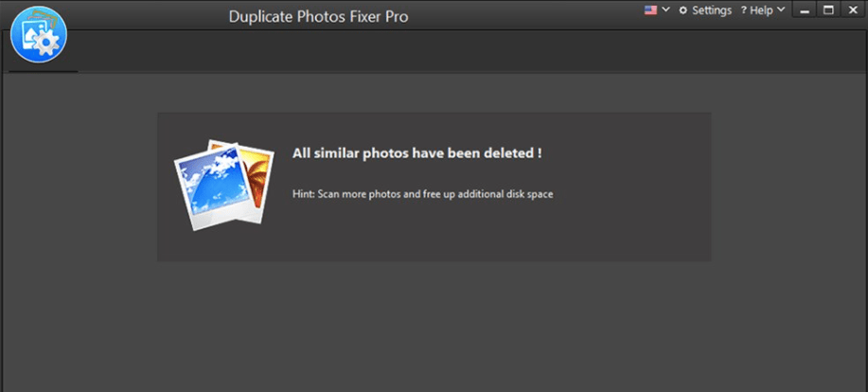The height and width of the screenshot is (392, 868).
Task: Minimize the Duplicate Photos Fixer window
Action: (805, 10)
